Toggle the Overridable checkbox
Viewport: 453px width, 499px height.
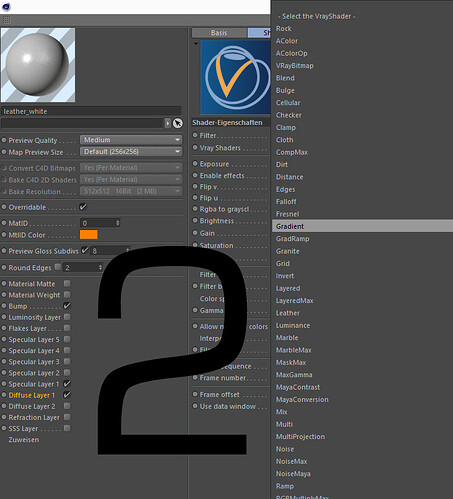click(x=83, y=207)
